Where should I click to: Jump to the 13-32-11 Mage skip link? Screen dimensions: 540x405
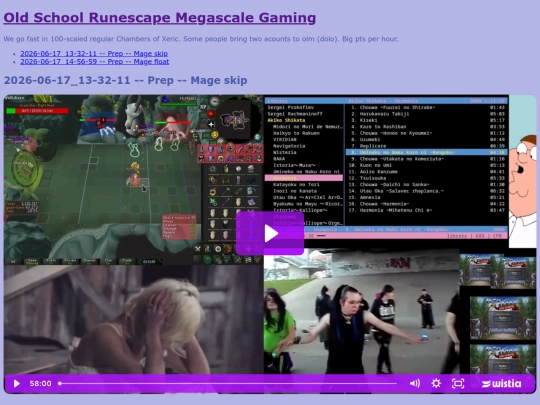94,53
